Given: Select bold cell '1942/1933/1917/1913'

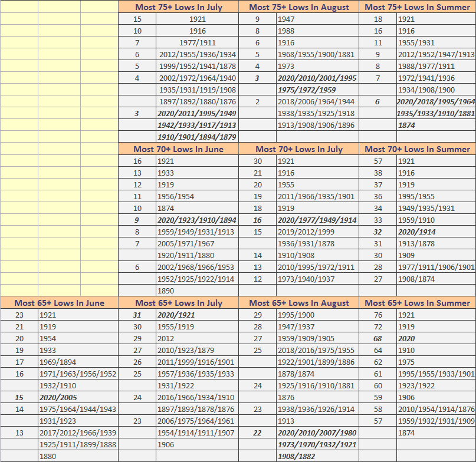Looking at the screenshot, I should point(198,126).
